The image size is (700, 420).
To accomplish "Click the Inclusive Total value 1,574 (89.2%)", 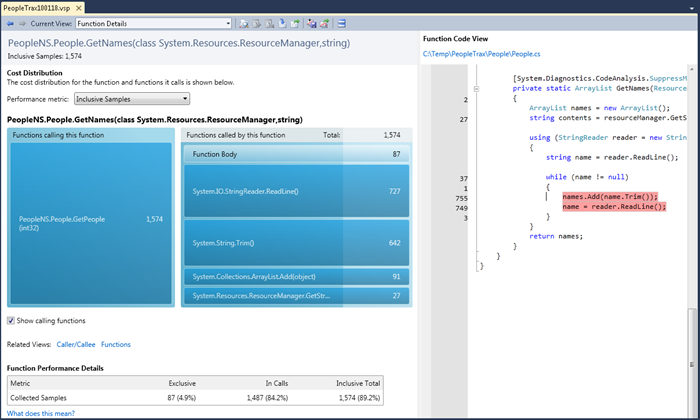I will coord(359,398).
